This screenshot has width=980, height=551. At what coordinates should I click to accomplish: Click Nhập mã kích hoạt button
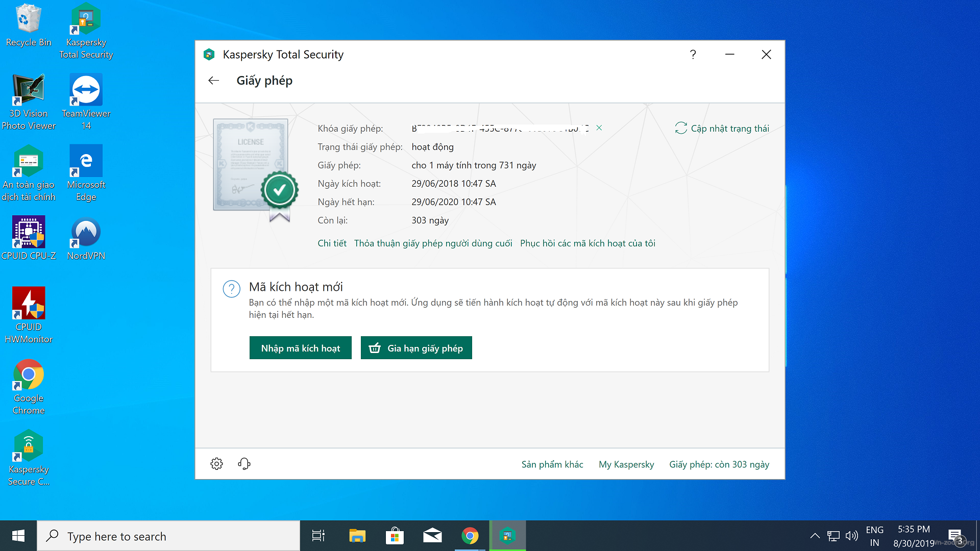[x=300, y=348]
